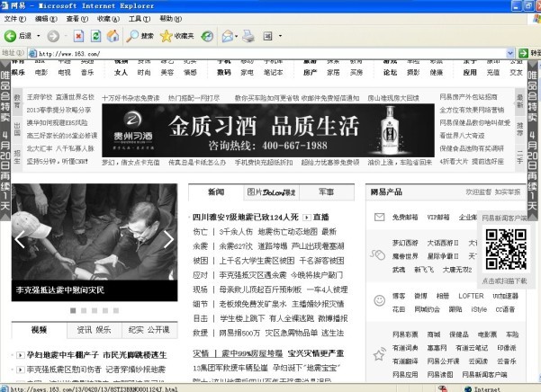Open the 工具 (Tools) menu

click(136, 18)
